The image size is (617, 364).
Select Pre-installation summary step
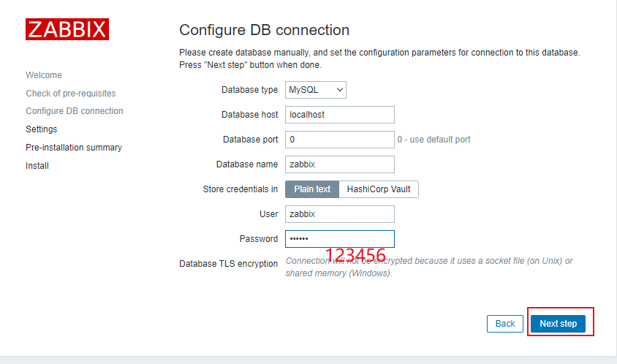(74, 148)
